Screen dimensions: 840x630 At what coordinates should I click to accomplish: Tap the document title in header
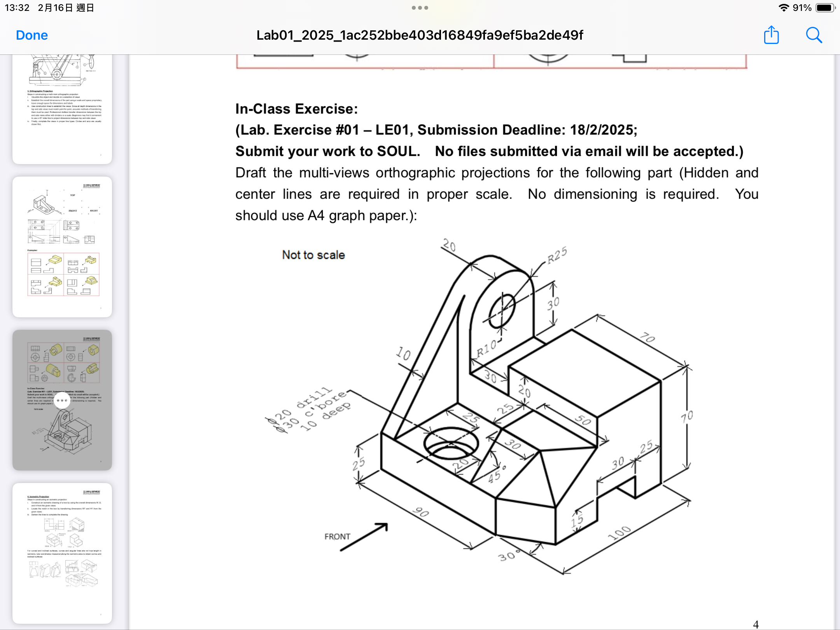pyautogui.click(x=420, y=35)
